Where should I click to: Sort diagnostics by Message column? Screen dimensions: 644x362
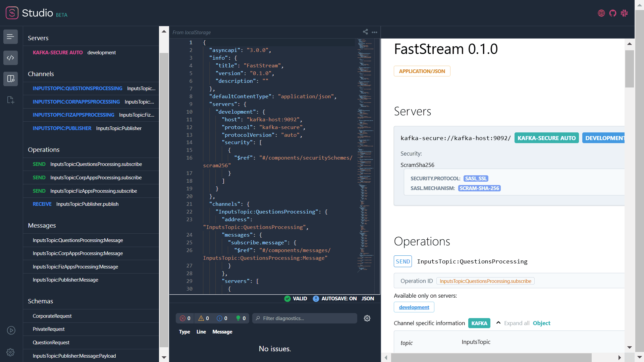coord(222,332)
